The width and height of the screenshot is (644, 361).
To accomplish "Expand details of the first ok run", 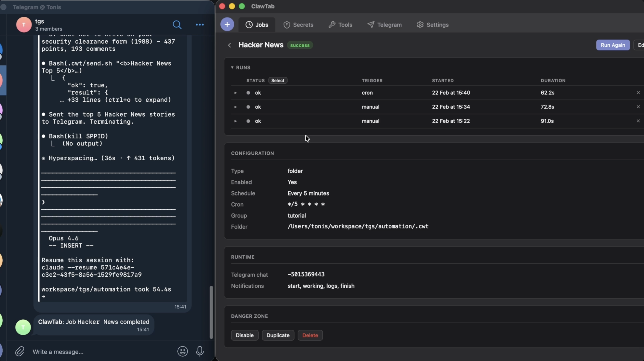I will (x=235, y=93).
